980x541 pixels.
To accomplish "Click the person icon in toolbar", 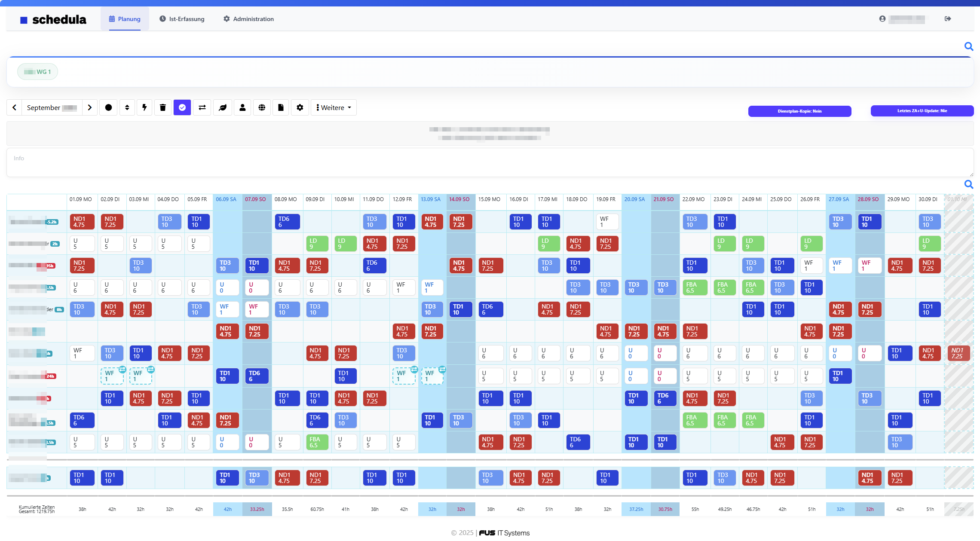I will click(x=242, y=107).
